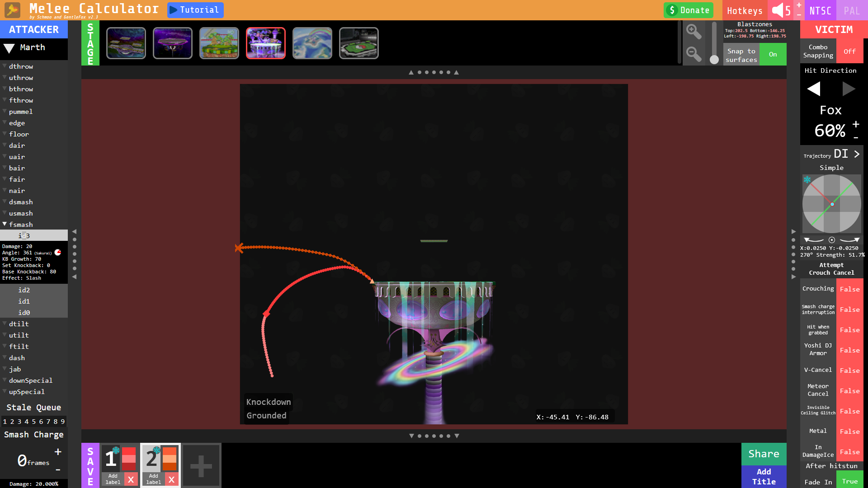Set hit direction to right arrow
This screenshot has height=488, width=868.
(849, 89)
